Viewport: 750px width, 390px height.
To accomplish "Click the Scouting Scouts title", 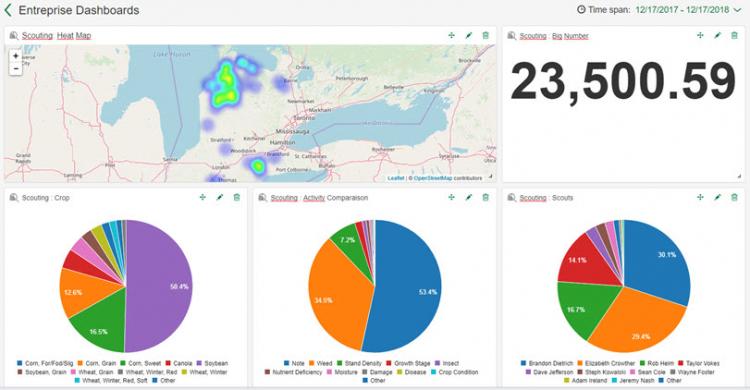I will [546, 198].
